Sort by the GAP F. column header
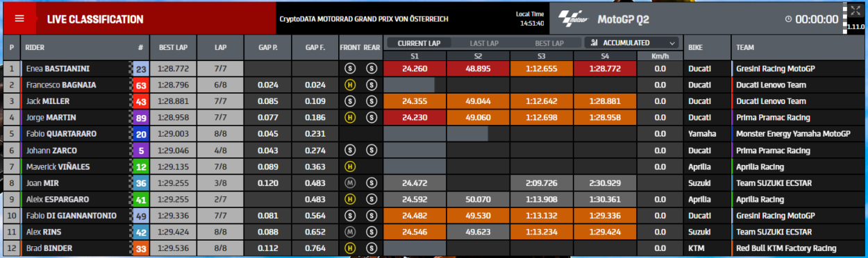Viewport: 868px width, 258px height. (x=315, y=48)
